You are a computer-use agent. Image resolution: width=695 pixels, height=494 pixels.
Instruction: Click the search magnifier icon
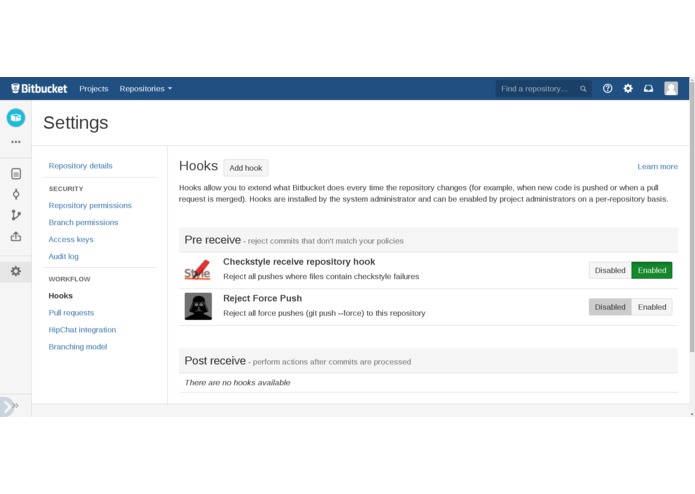583,89
